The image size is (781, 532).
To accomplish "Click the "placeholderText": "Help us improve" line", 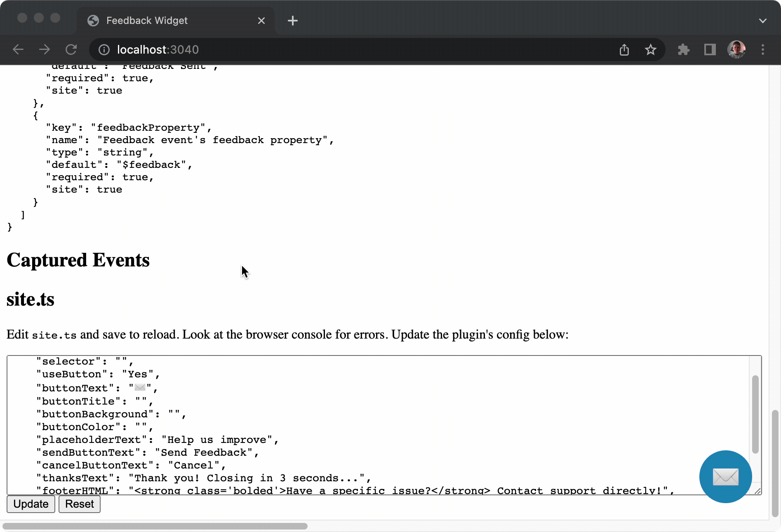I will click(x=157, y=440).
